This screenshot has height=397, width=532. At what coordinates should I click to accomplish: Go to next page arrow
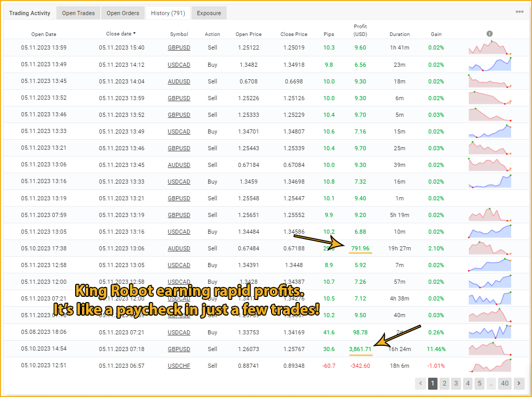pos(518,383)
